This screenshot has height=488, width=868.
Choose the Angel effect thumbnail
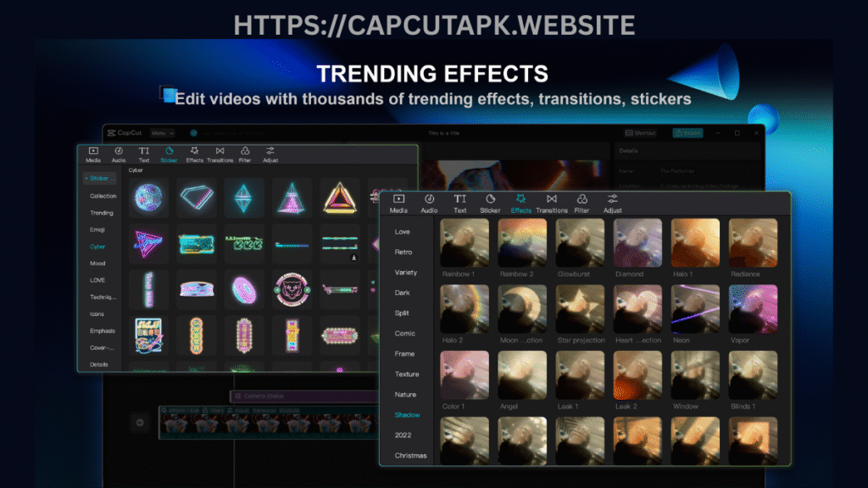point(522,374)
